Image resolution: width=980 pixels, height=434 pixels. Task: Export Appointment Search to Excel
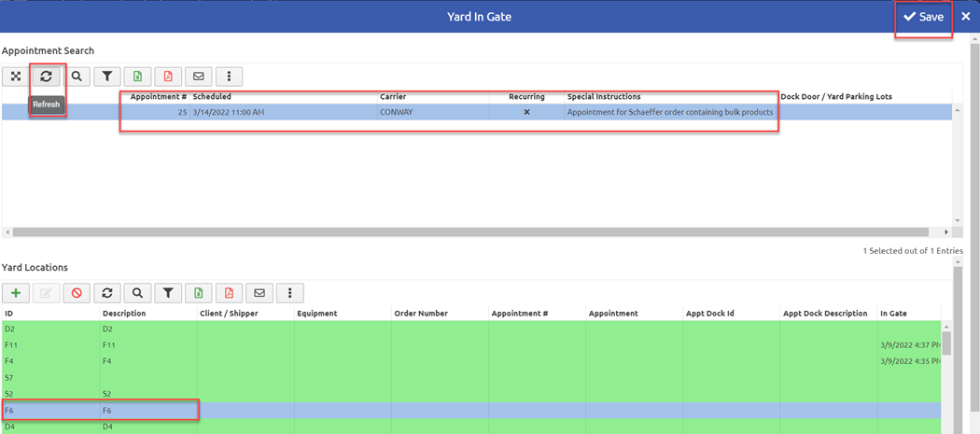coord(137,77)
